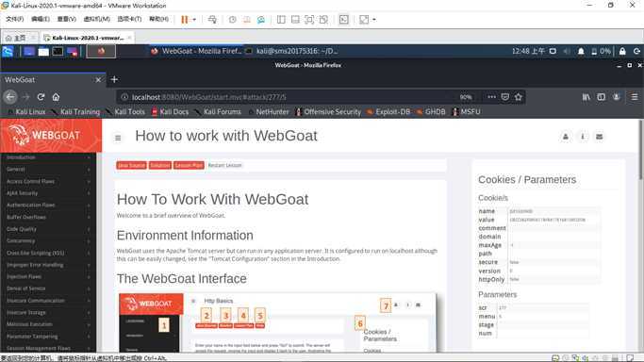
Task: Click the Kali panel volume icon
Action: 567,51
